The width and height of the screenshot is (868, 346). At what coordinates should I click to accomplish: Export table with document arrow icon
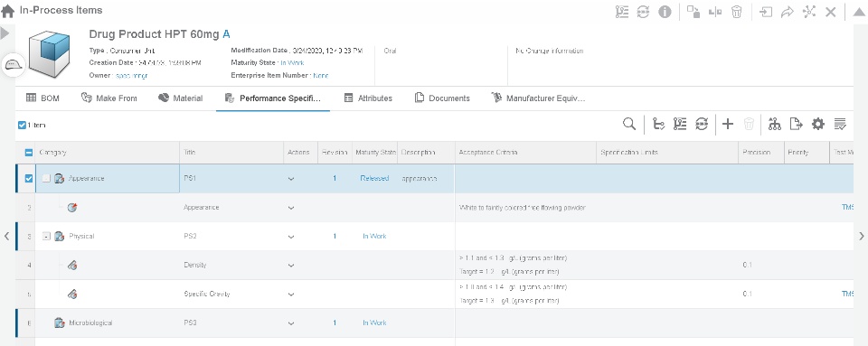796,125
